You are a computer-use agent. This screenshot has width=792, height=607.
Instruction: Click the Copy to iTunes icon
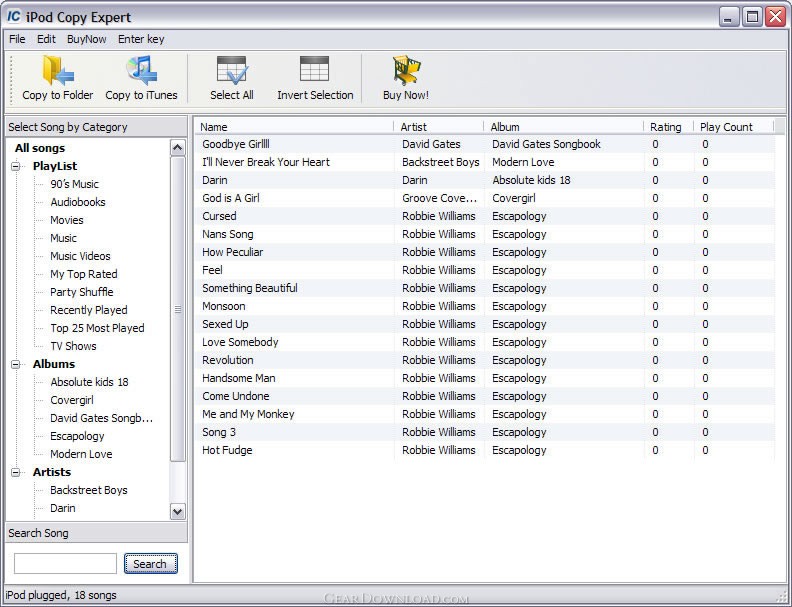[141, 70]
